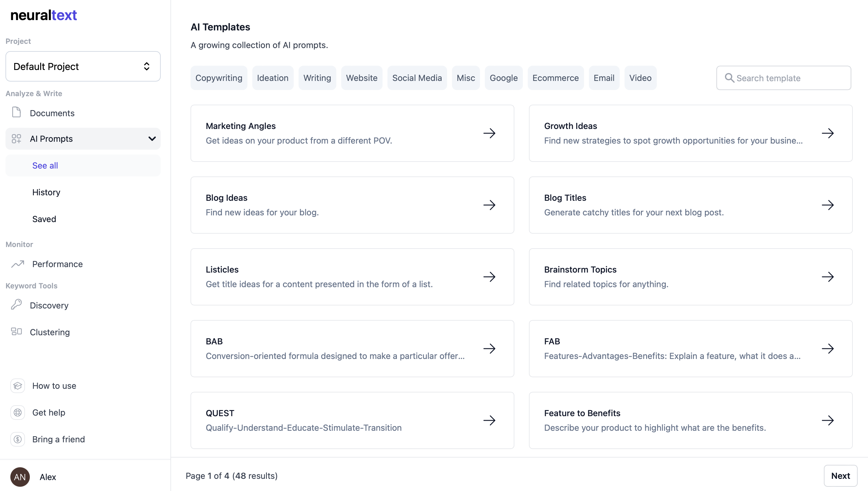Screen dimensions: 868x491
Task: Open the Default Project selector dropdown
Action: pyautogui.click(x=83, y=66)
